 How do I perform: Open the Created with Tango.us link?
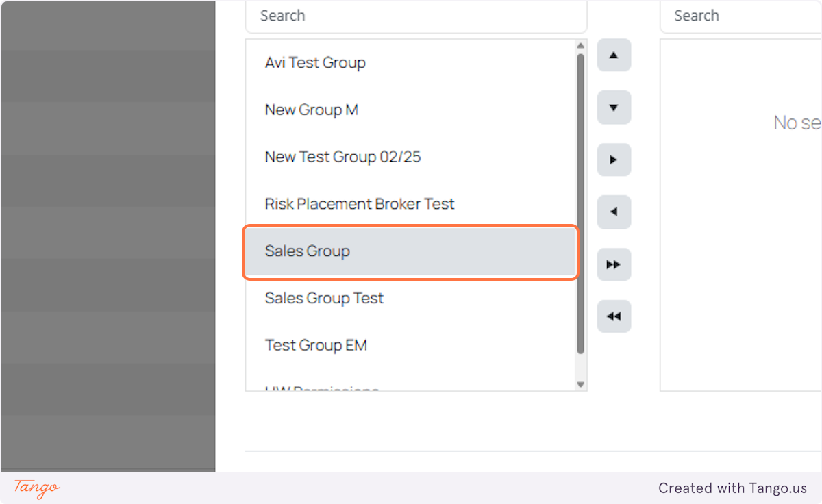732,488
